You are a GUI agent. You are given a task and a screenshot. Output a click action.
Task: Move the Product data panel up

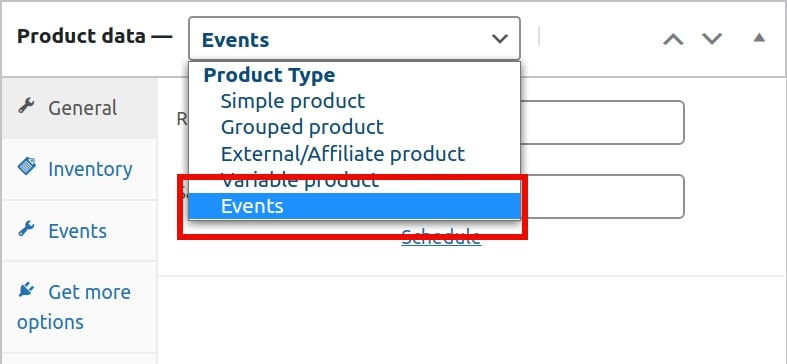[x=673, y=39]
